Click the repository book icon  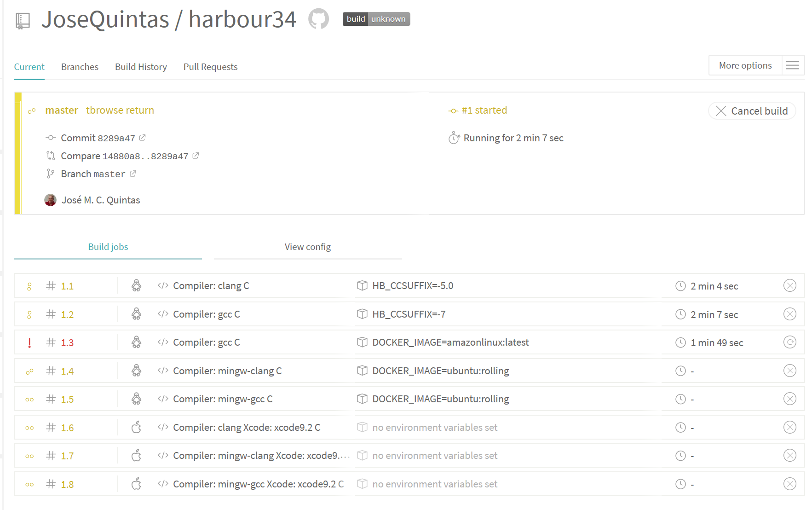point(23,21)
